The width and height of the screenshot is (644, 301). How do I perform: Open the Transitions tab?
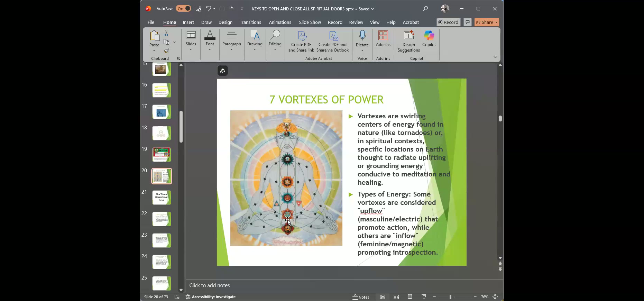[x=250, y=22]
